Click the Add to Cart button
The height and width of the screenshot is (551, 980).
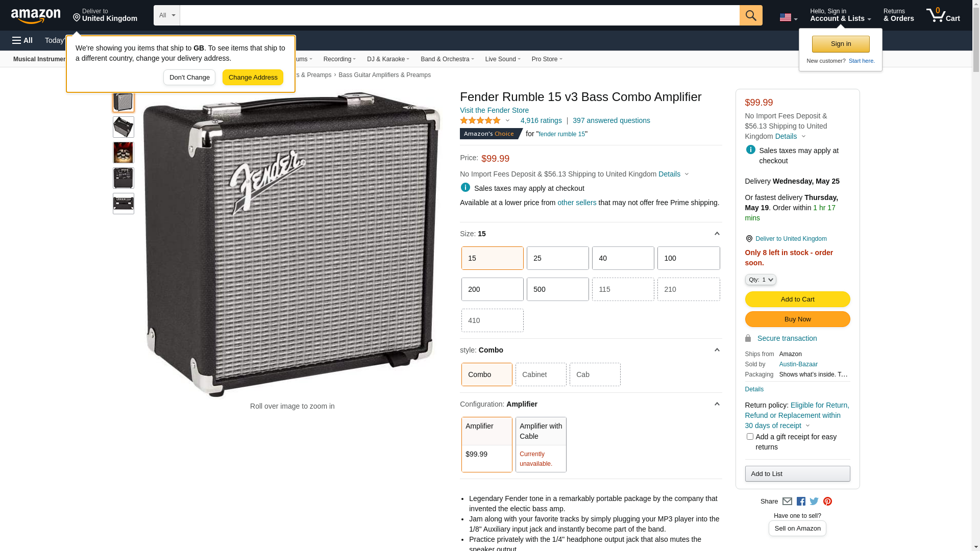tap(797, 299)
